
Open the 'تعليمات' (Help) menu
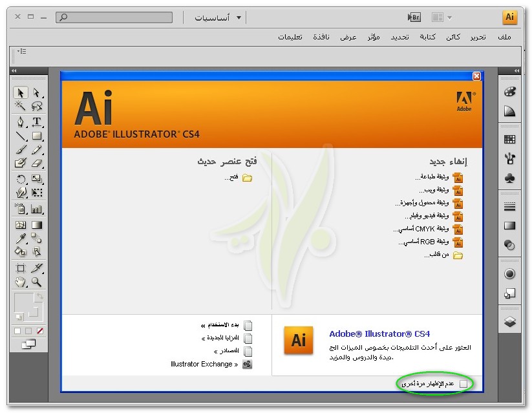[x=290, y=37]
